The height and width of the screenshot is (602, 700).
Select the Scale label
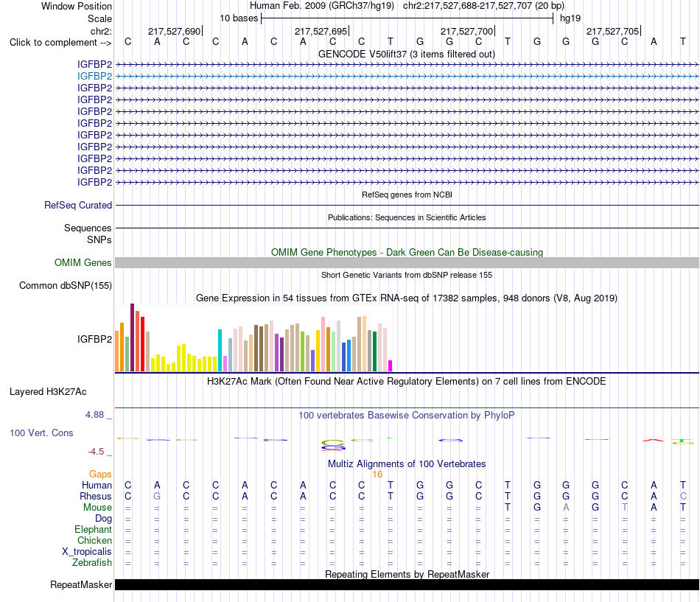99,18
